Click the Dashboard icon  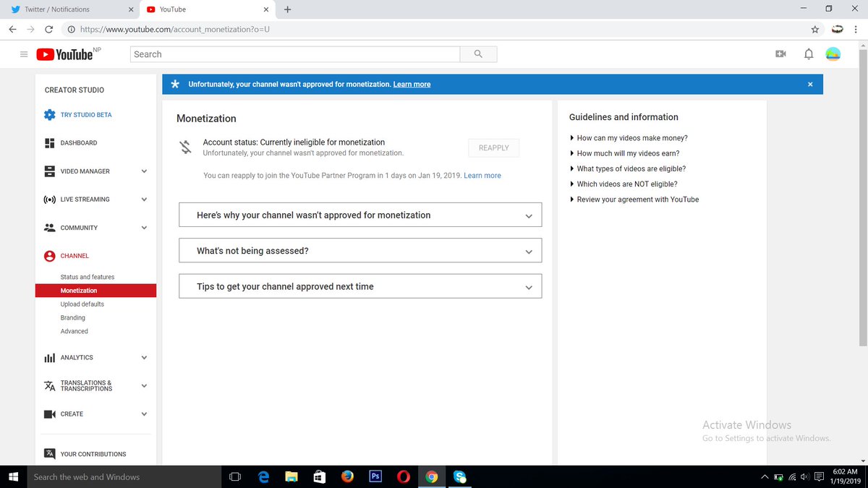pyautogui.click(x=49, y=143)
